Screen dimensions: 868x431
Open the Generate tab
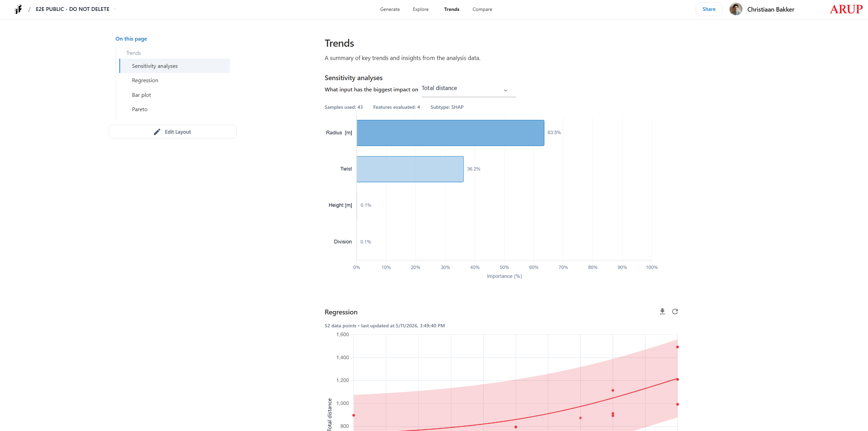390,9
